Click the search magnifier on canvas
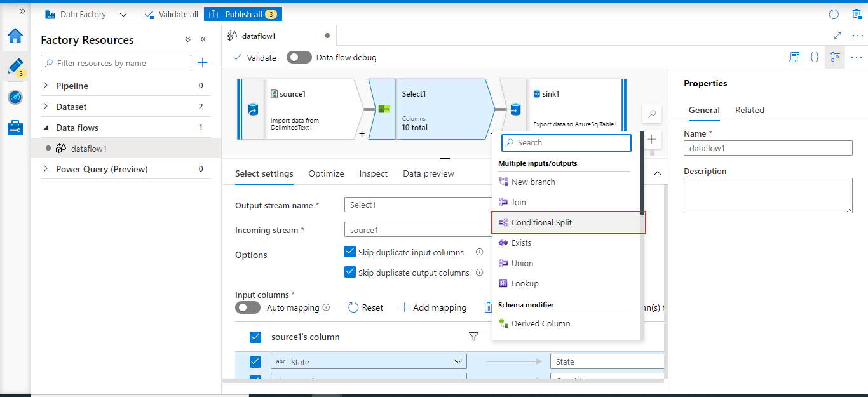This screenshot has width=868, height=397. (x=651, y=114)
